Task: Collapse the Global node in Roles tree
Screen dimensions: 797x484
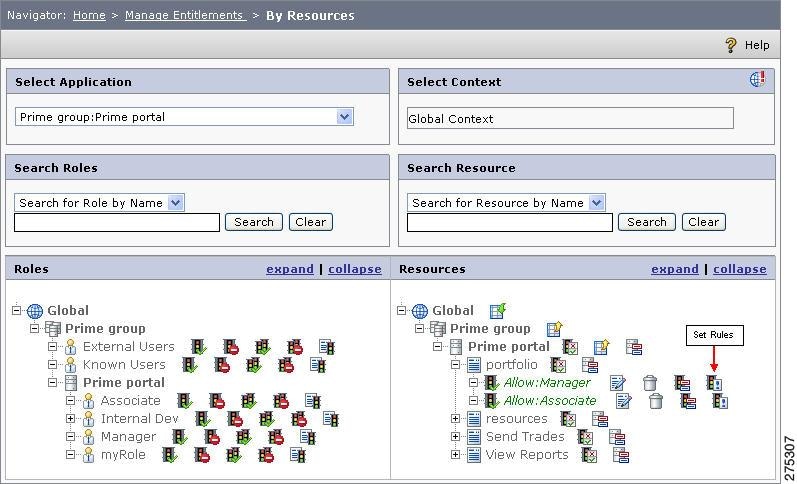Action: click(x=17, y=310)
